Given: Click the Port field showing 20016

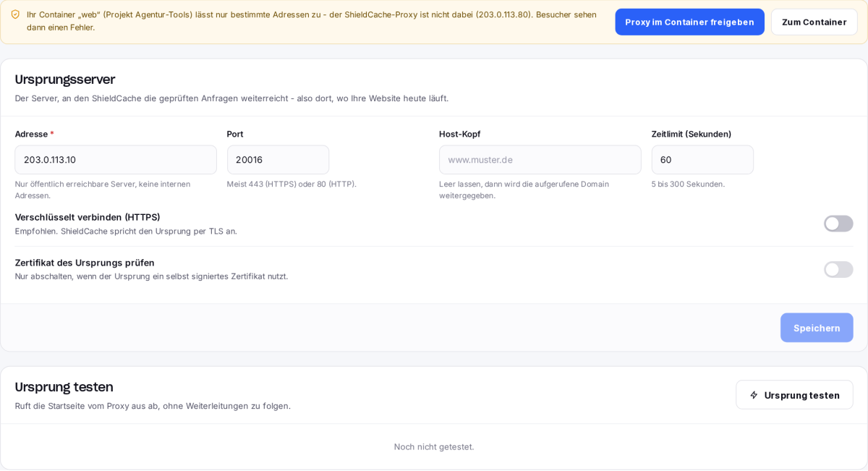Looking at the screenshot, I should [x=278, y=160].
